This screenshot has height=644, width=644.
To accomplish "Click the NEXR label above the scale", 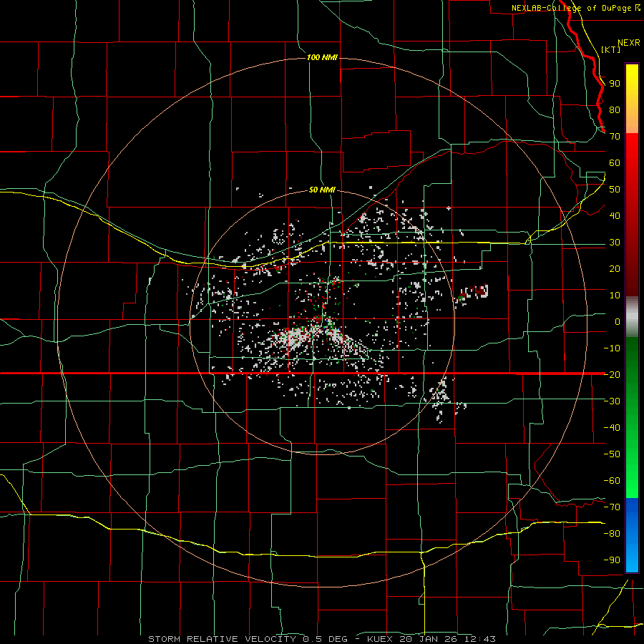I will tap(629, 43).
